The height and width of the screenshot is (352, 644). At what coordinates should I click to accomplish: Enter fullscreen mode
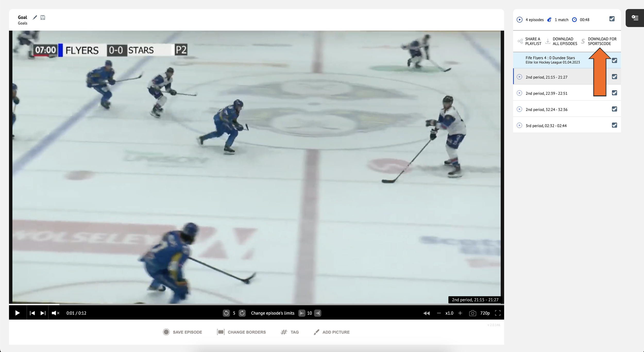(498, 313)
